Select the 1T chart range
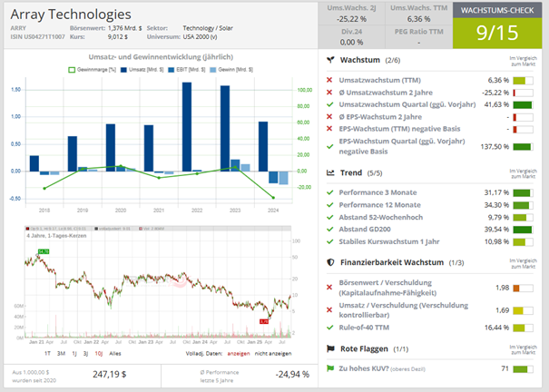This screenshot has height=392, width=549. pyautogui.click(x=47, y=354)
